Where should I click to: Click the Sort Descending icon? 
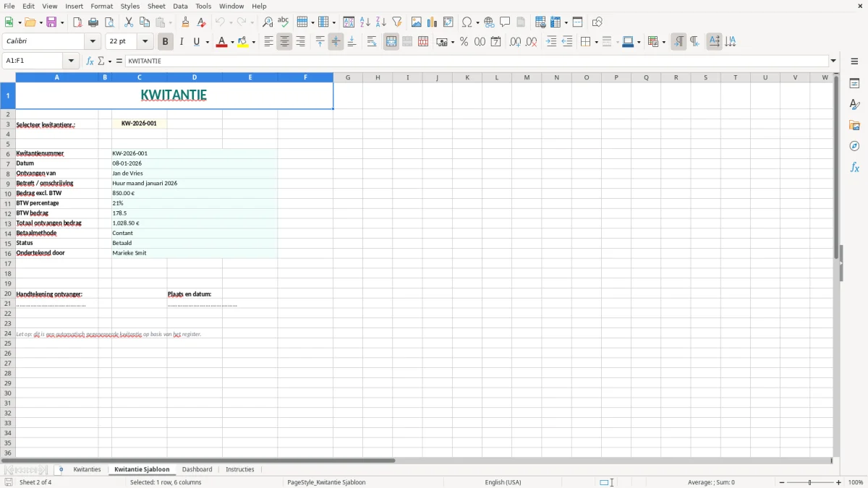[380, 22]
